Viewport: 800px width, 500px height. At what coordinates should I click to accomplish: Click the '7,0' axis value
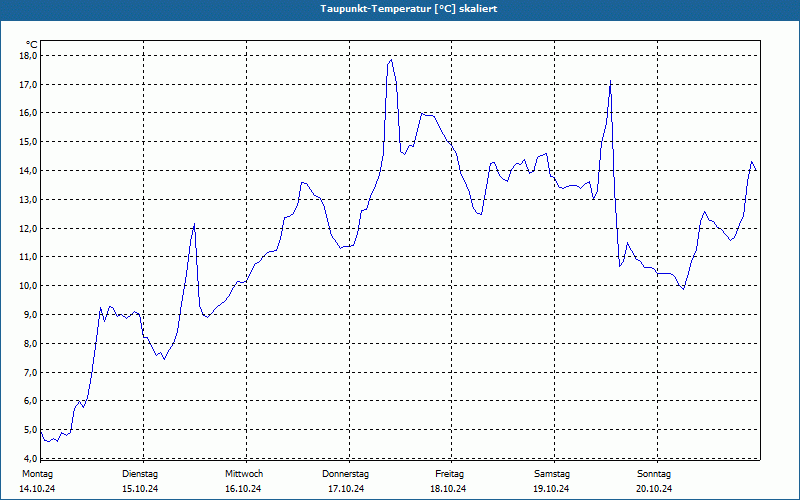31,372
